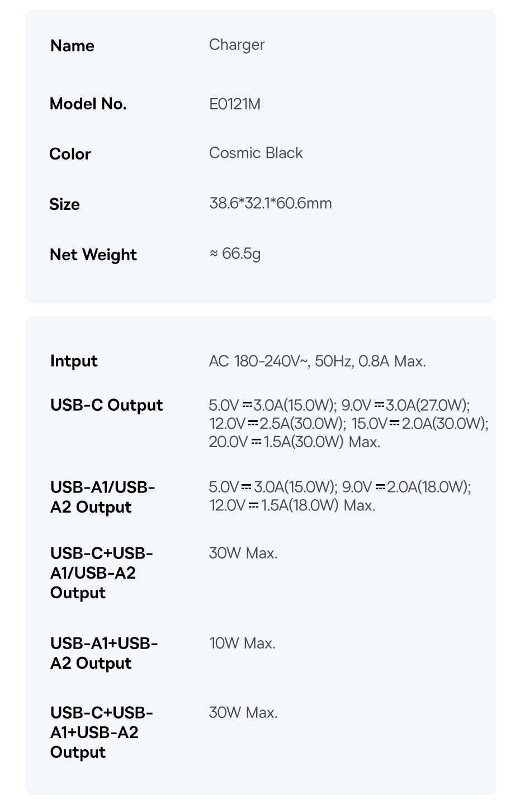Select the 38.6*32.1*60.6mm size text
Screen dimensions: 520x812
coord(271,203)
